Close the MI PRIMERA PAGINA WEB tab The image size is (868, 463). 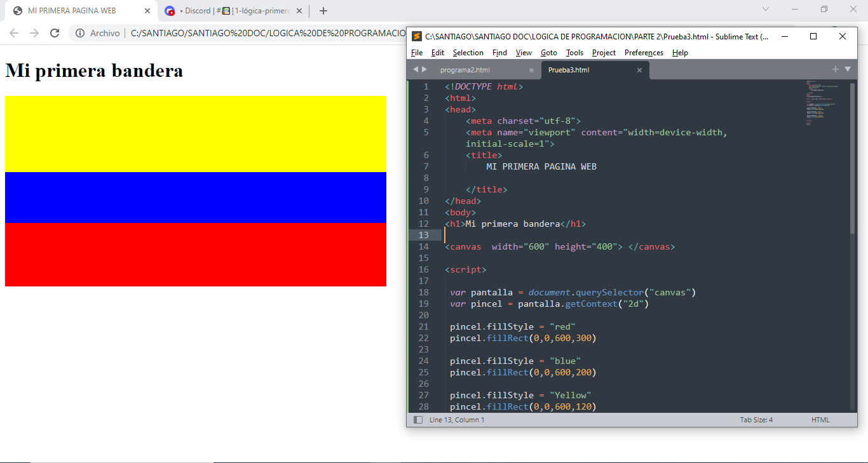click(147, 11)
